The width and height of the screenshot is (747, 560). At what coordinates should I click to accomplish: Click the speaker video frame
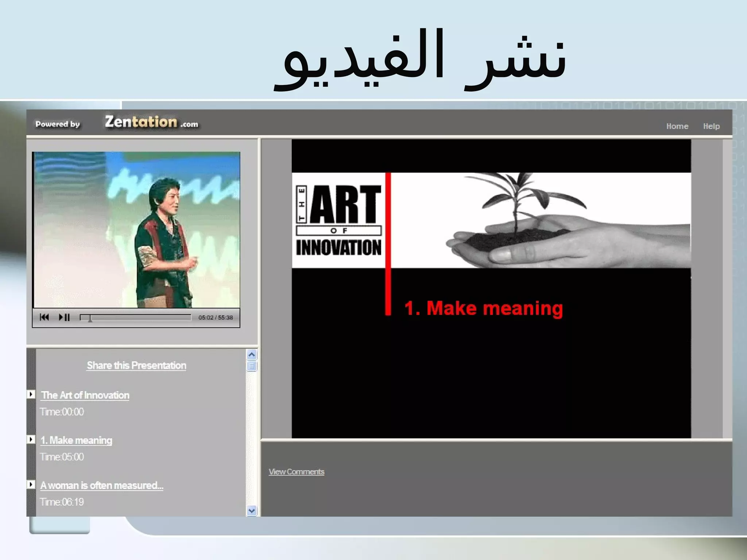(x=137, y=230)
